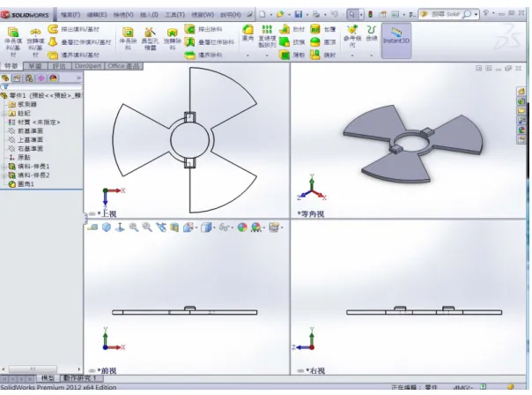
Task: Select the Fillet (圓角) tool in ribbon
Action: [248, 33]
